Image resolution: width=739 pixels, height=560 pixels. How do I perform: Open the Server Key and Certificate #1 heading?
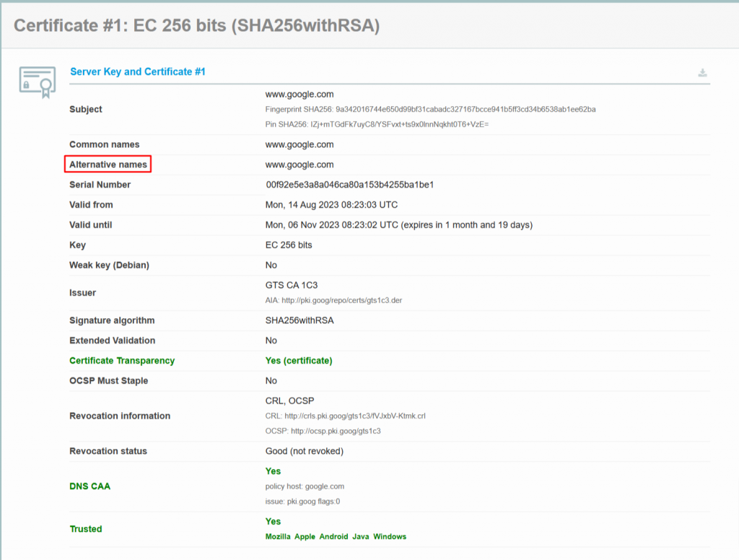click(138, 71)
